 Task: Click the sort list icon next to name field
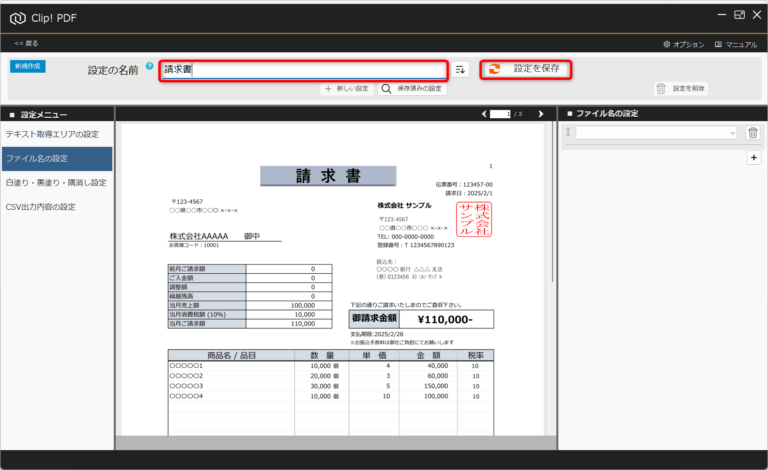point(460,70)
